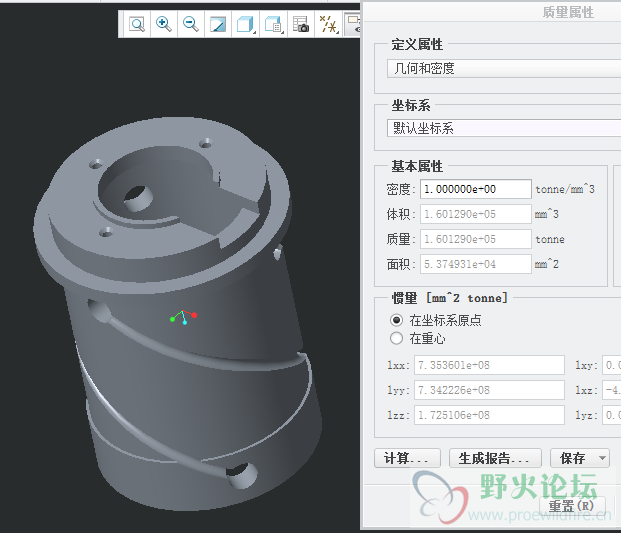Click the Iyy inertia value field
621x533 pixels.
point(489,390)
